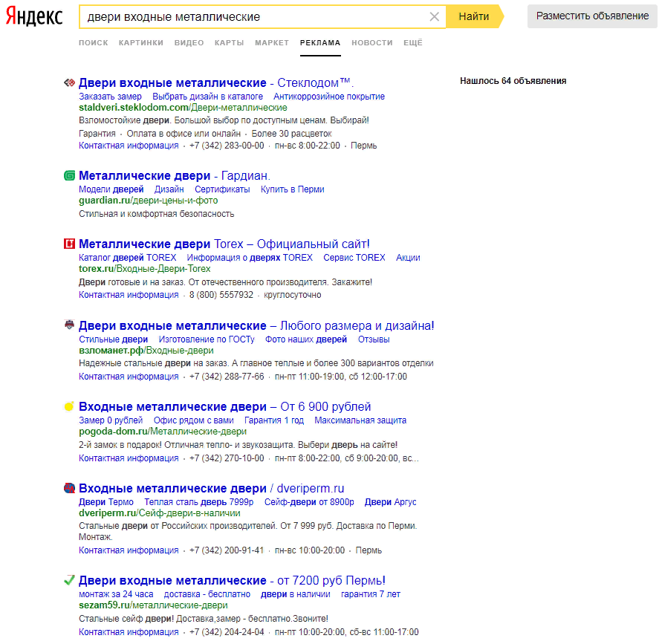
Task: Open the guardian.ru URL link
Action: [148, 201]
